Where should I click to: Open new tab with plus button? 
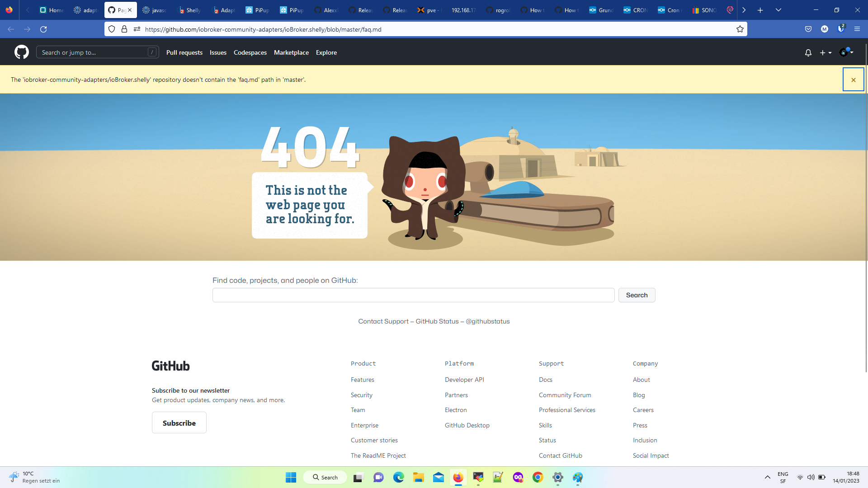760,10
